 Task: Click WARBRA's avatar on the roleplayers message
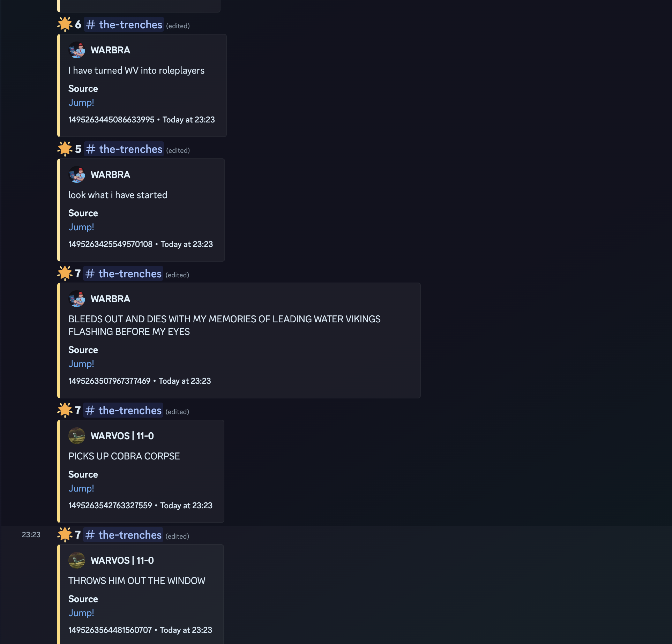tap(77, 50)
